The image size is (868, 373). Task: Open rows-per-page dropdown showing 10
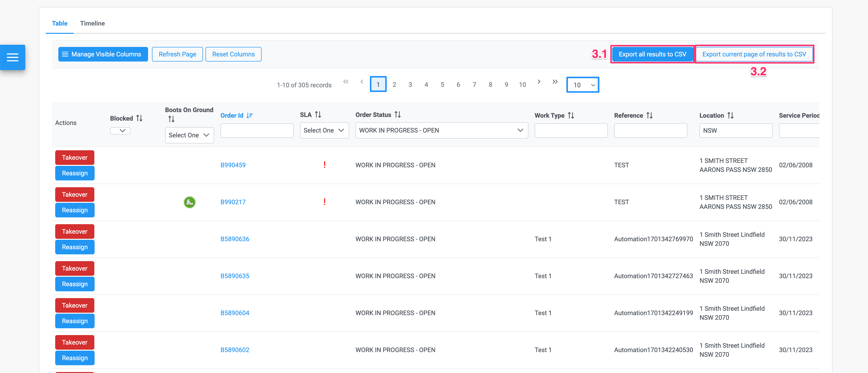coord(583,85)
